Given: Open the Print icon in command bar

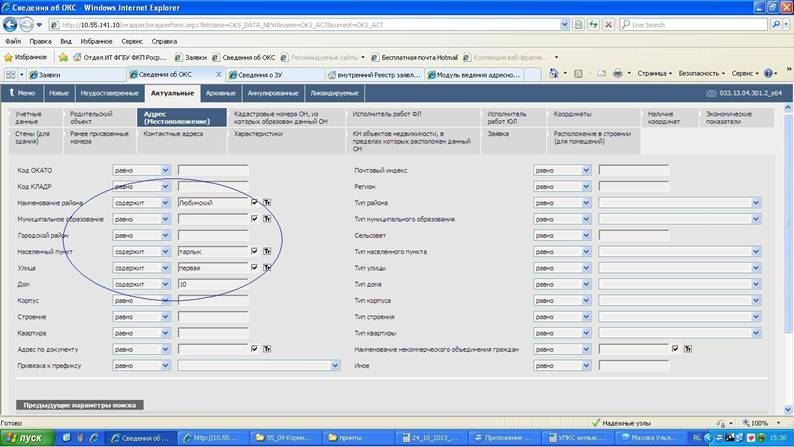Looking at the screenshot, I should coord(618,74).
